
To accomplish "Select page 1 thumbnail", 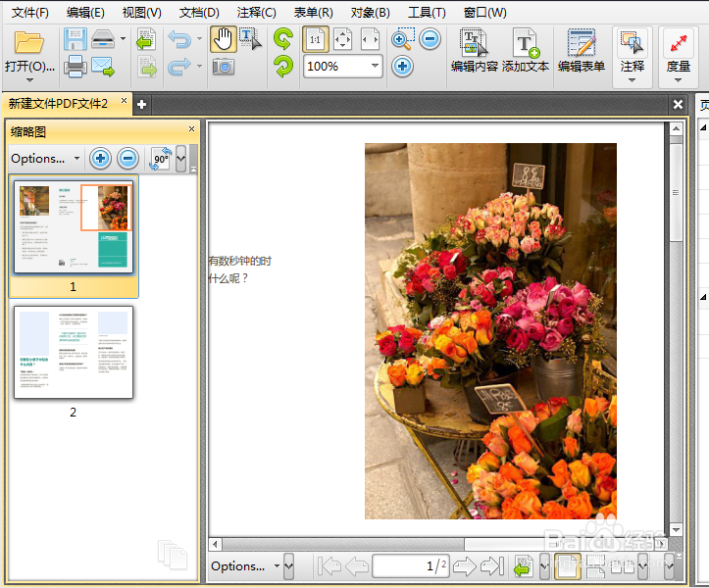I will (x=74, y=227).
